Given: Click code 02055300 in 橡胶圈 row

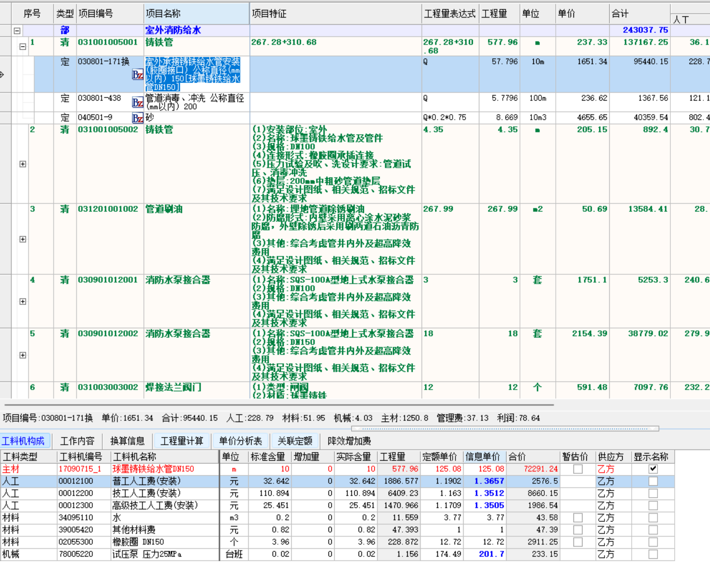Looking at the screenshot, I should click(x=76, y=542).
